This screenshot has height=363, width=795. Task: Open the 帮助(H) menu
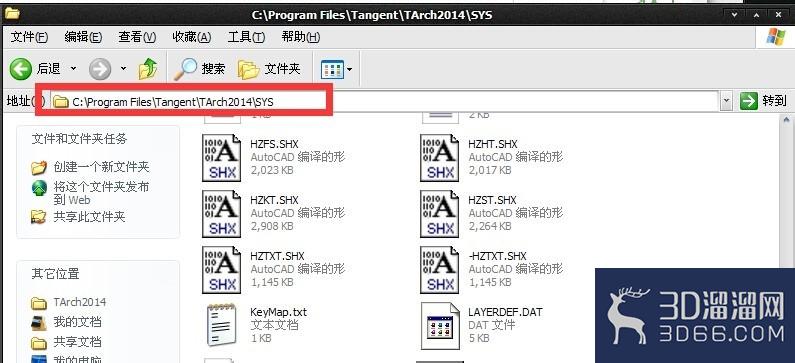click(x=301, y=37)
